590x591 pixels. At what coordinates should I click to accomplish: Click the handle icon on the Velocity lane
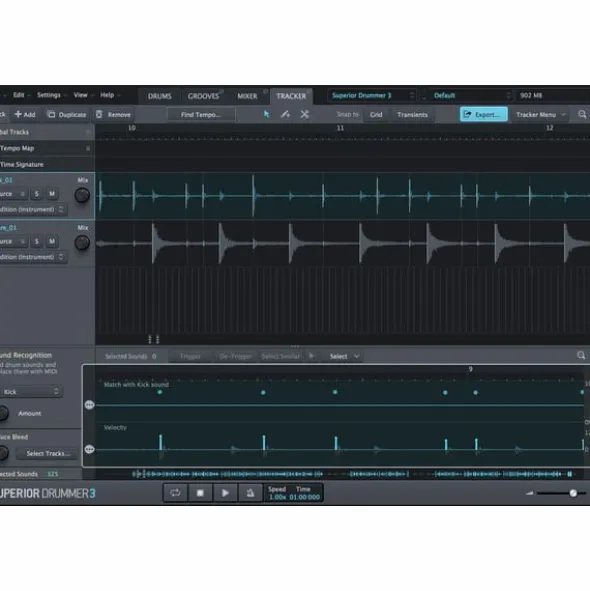point(89,449)
